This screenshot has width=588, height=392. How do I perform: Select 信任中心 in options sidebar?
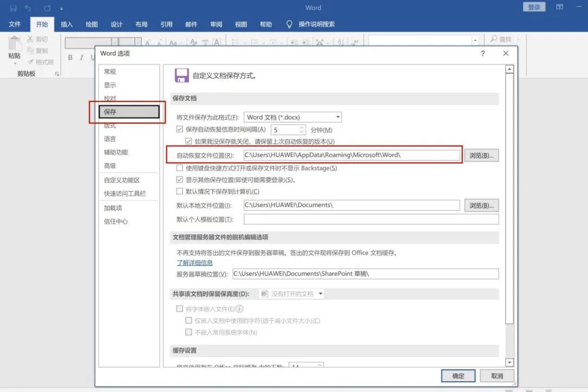[129, 222]
